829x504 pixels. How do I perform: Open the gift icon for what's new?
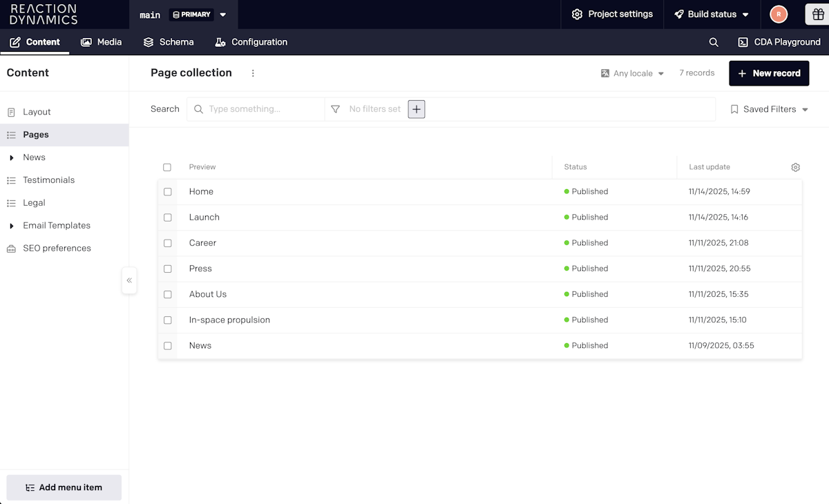pyautogui.click(x=817, y=14)
